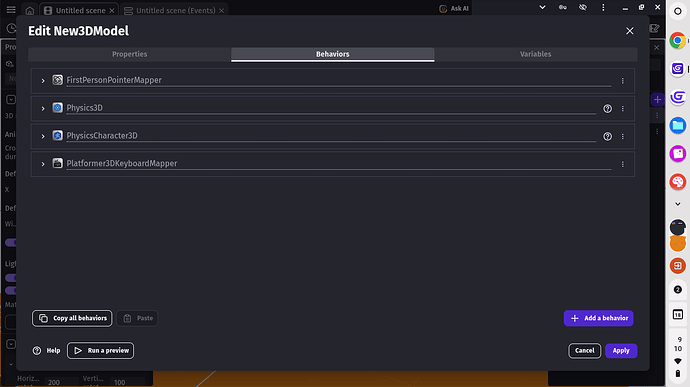Click the PhysicsCharacter3D behavior icon
Screen dimensions: 690x387
[58, 135]
